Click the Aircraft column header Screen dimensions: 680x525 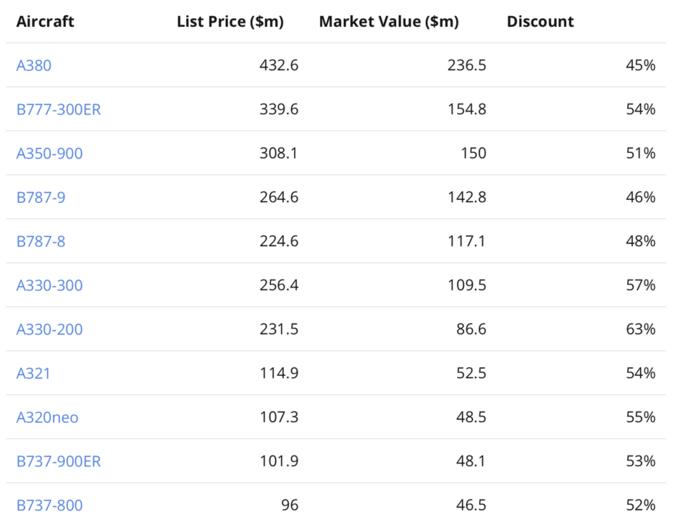pos(45,21)
